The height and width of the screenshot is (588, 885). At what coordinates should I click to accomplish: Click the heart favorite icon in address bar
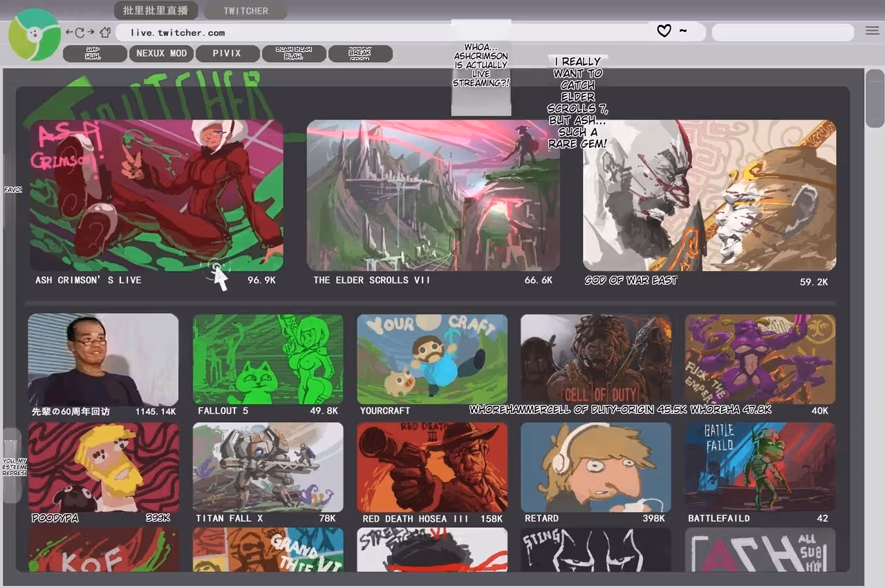point(664,31)
